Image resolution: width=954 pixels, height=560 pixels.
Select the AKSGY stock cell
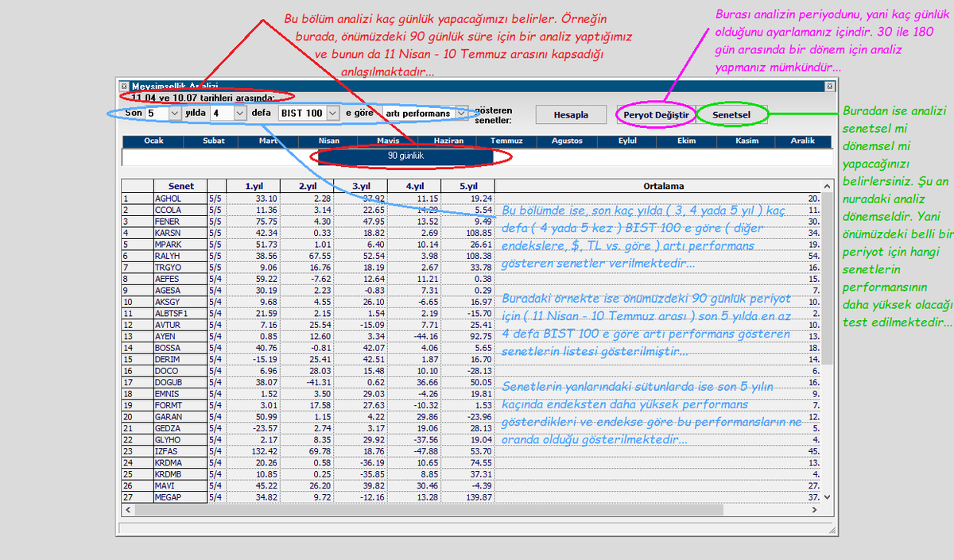pyautogui.click(x=180, y=302)
